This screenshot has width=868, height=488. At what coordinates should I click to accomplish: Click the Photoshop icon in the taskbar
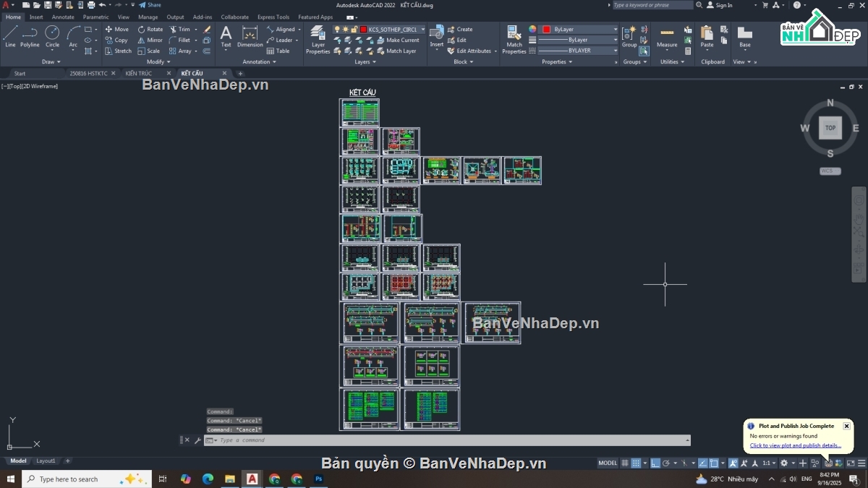[x=318, y=479]
